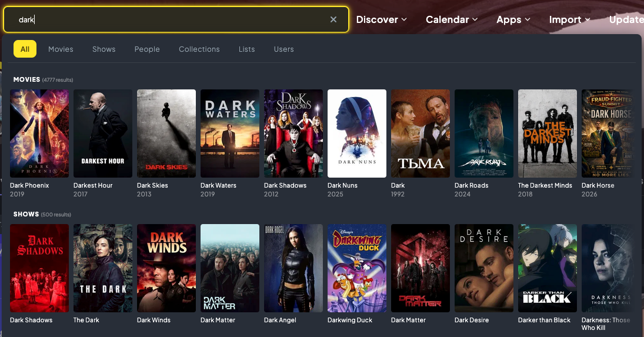This screenshot has width=644, height=337.
Task: Open the Dark Roads movie poster
Action: click(484, 134)
